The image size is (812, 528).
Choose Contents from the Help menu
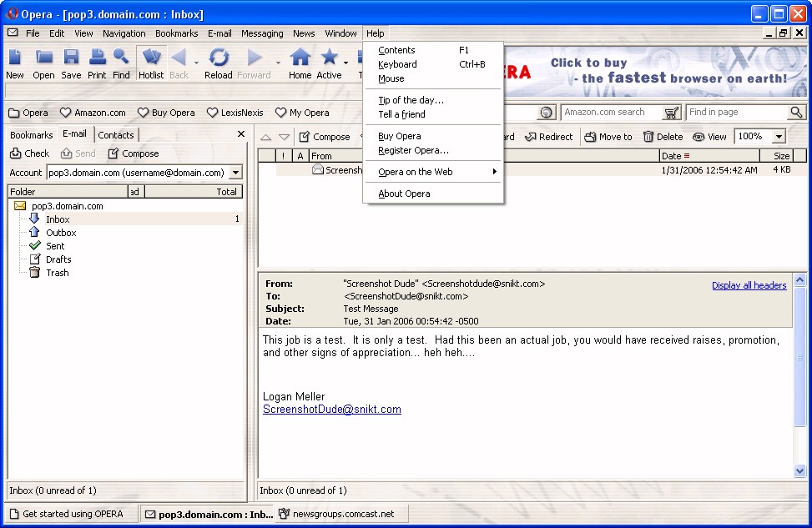tap(433, 50)
